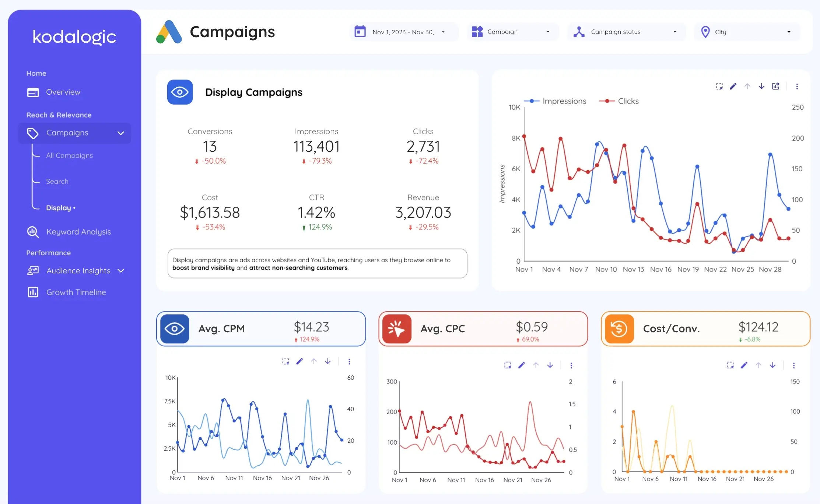Click pencil edit icon on Avg. CPC chart
The height and width of the screenshot is (504, 820).
(522, 365)
